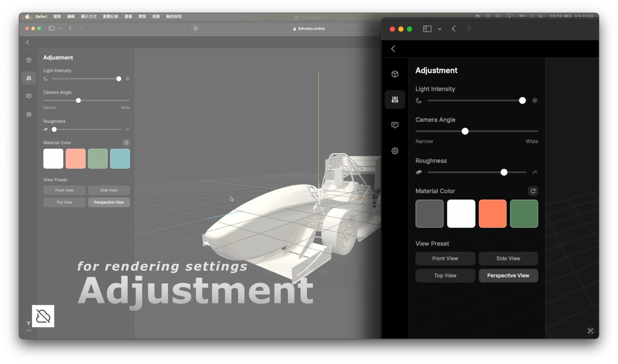
Task: Click the reader icon in the back Safari address bar
Action: point(195,28)
